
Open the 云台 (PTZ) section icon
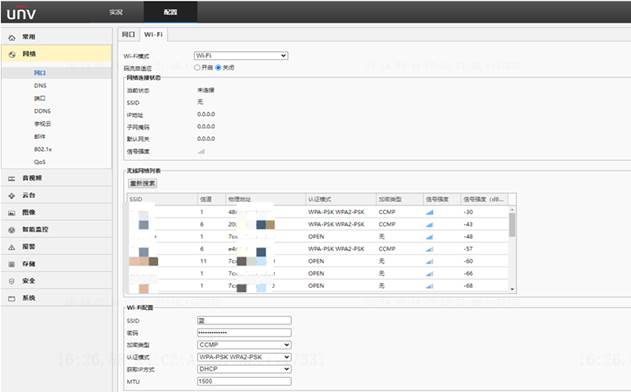pos(12,196)
